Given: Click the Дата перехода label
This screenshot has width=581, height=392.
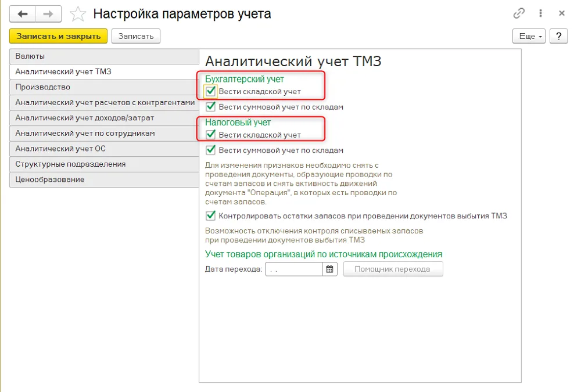Looking at the screenshot, I should coord(234,269).
